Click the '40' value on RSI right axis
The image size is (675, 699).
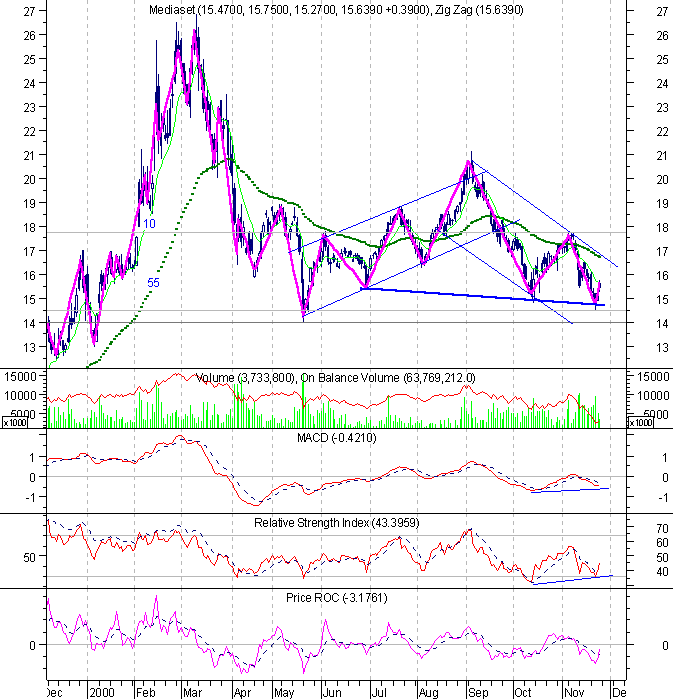662,572
